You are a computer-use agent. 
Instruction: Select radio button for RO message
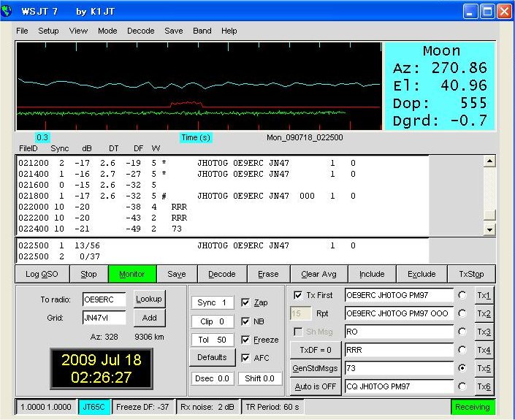click(462, 332)
